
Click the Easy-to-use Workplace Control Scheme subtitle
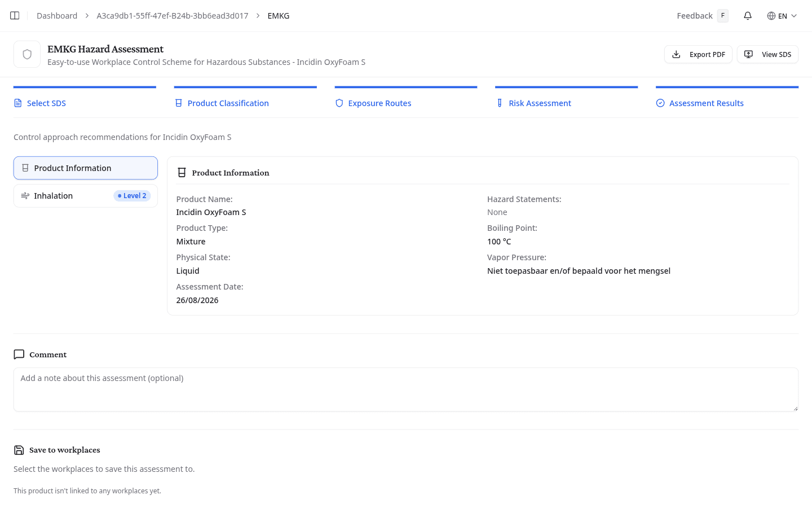(206, 62)
